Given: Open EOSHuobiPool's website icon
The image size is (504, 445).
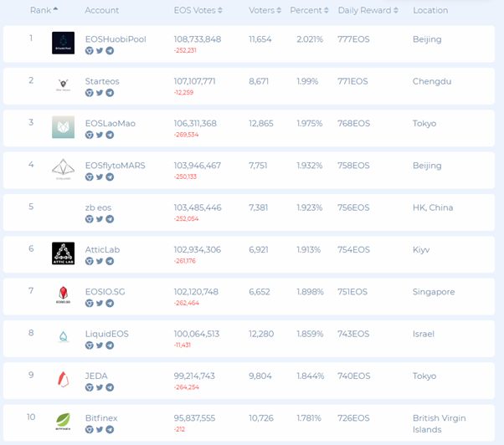Looking at the screenshot, I should [90, 51].
